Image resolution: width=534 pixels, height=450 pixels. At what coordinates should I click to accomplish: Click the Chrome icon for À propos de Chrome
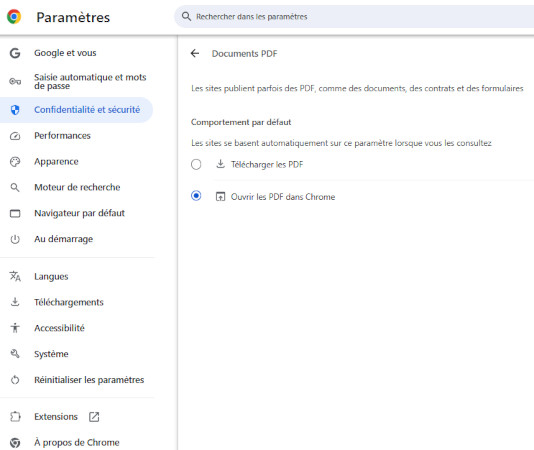click(x=15, y=443)
